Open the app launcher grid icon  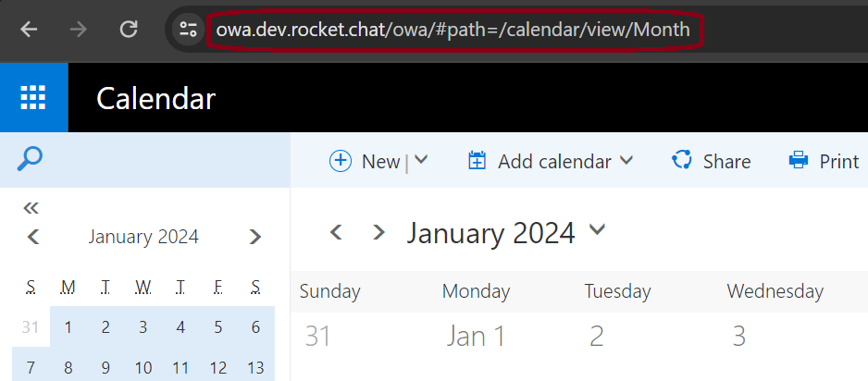click(x=33, y=98)
